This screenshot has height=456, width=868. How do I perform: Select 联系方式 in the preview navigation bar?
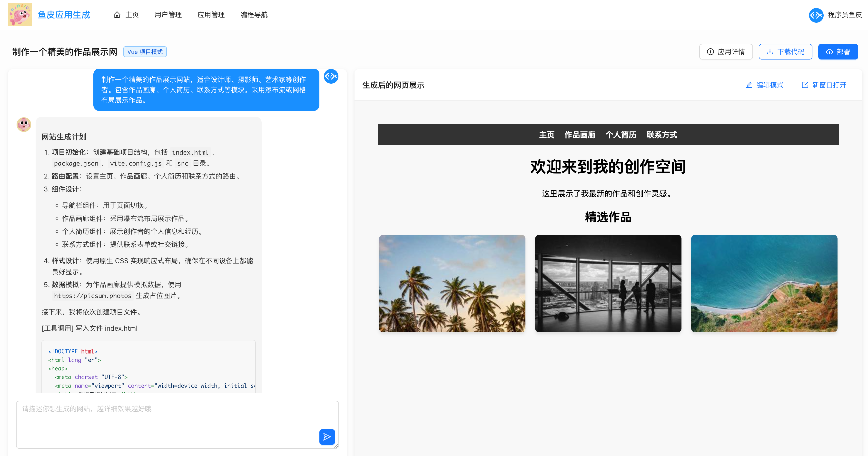point(661,135)
